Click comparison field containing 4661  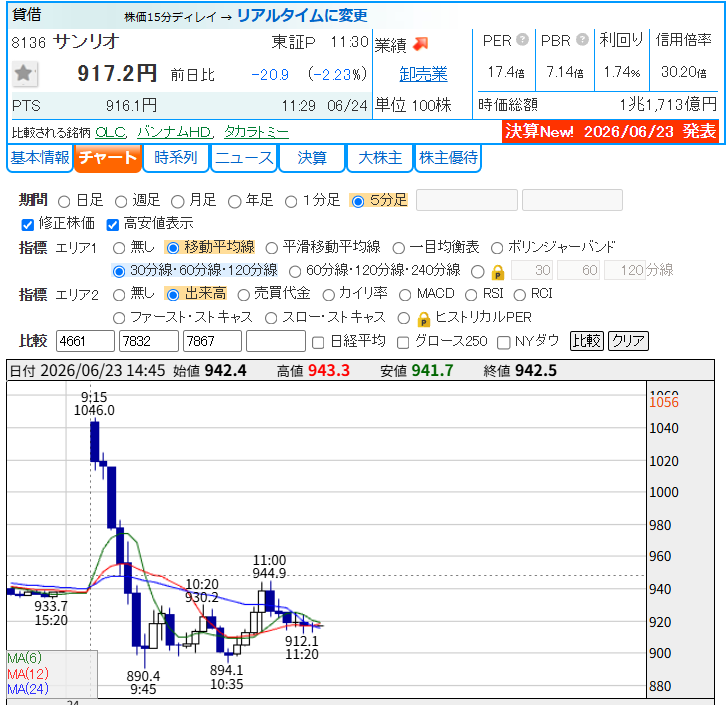(85, 341)
